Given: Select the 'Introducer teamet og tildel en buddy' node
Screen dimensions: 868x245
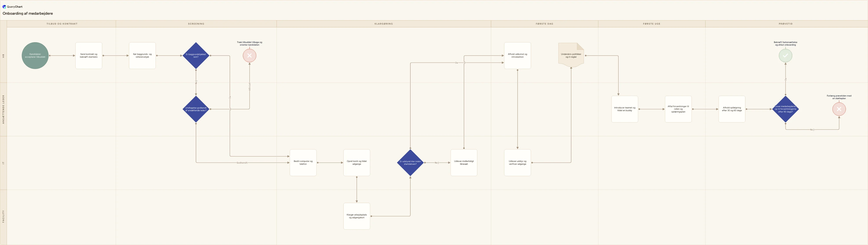Looking at the screenshot, I should [x=624, y=109].
